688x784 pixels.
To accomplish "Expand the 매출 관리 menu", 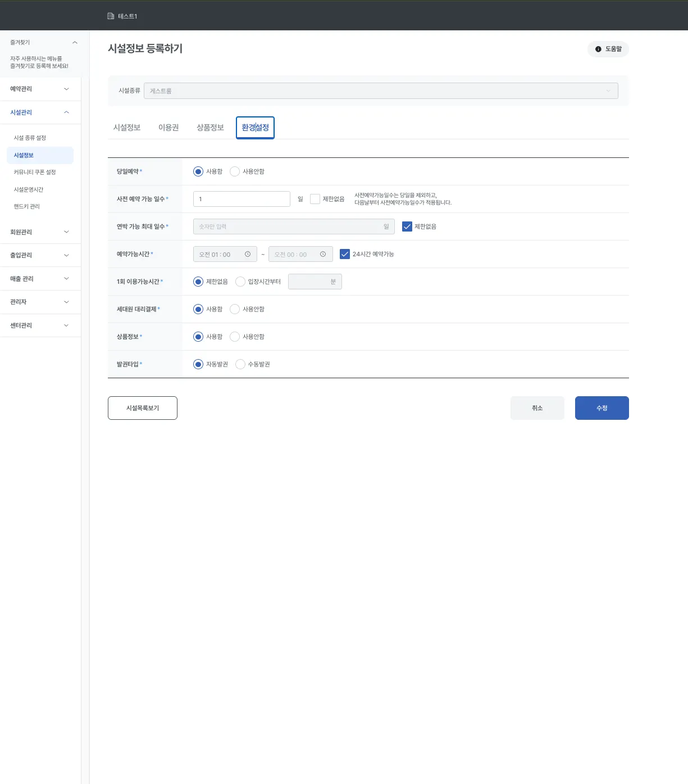I will [40, 279].
